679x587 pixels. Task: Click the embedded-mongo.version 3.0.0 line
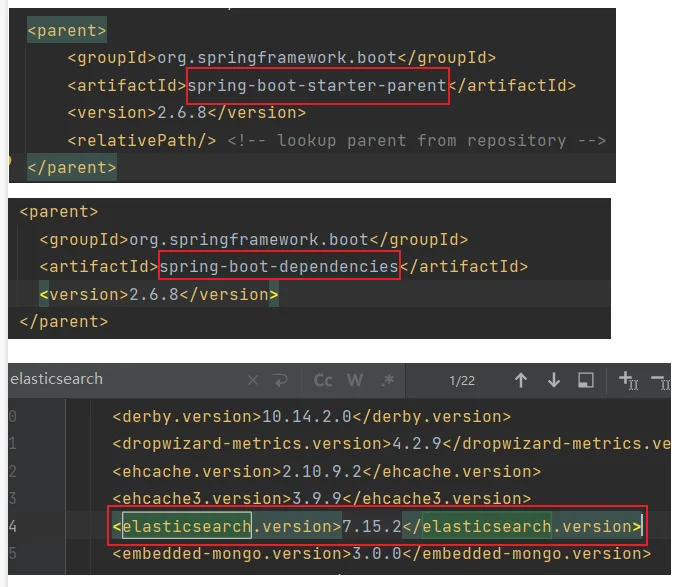click(x=382, y=554)
